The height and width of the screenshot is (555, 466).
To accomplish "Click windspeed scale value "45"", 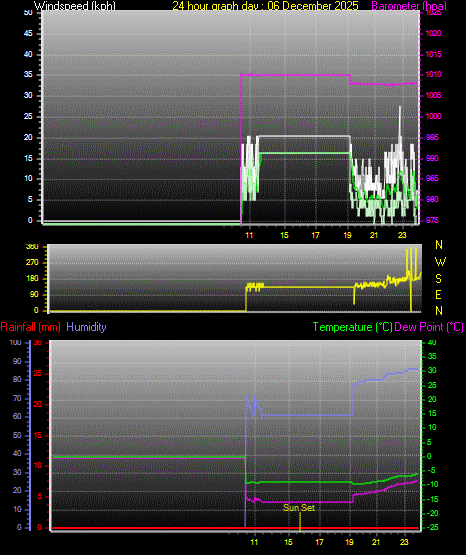I will [28, 34].
